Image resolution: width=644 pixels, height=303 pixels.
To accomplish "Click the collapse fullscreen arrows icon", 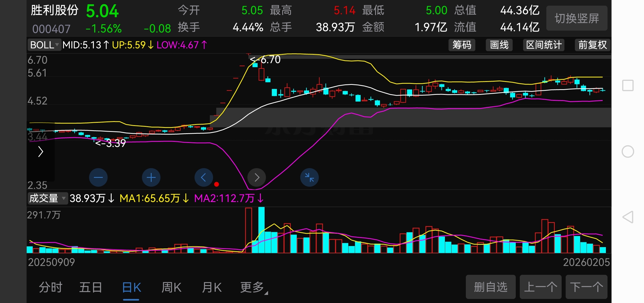I will (x=309, y=178).
